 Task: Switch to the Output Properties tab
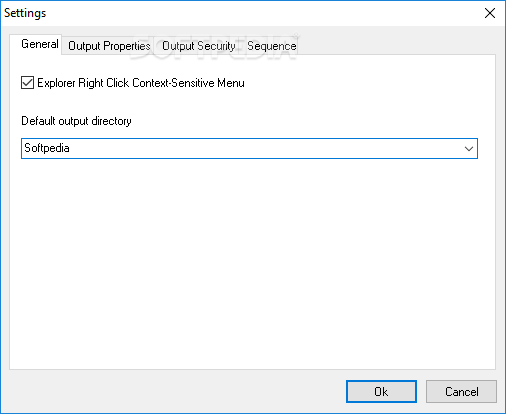pyautogui.click(x=109, y=46)
